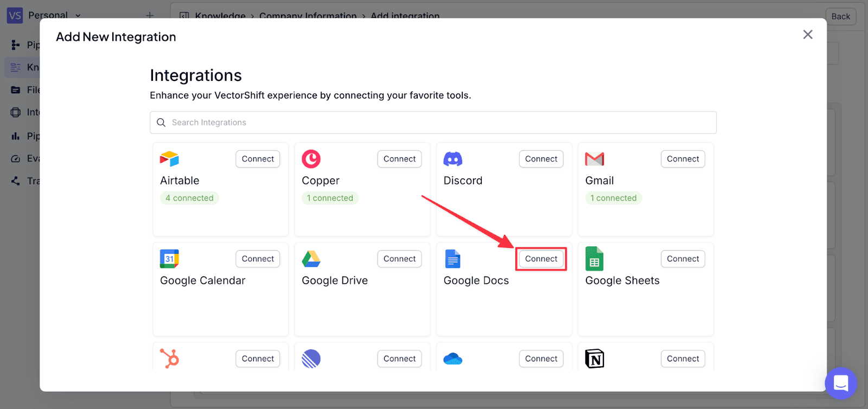Connect the Airtable integration
Screen dimensions: 868x409
pos(258,159)
